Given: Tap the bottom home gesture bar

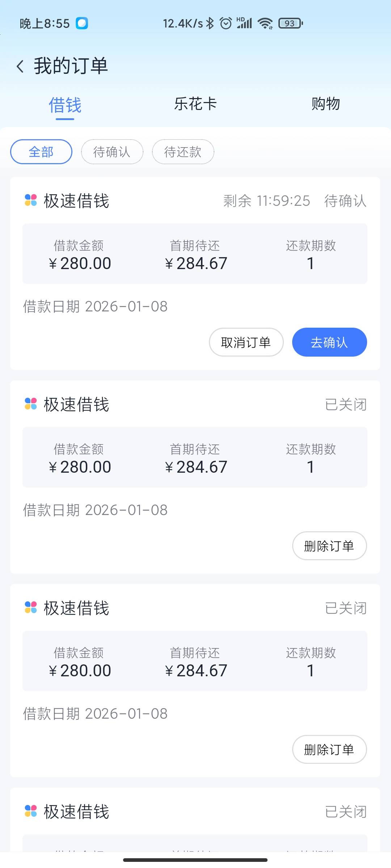Looking at the screenshot, I should 195,860.
